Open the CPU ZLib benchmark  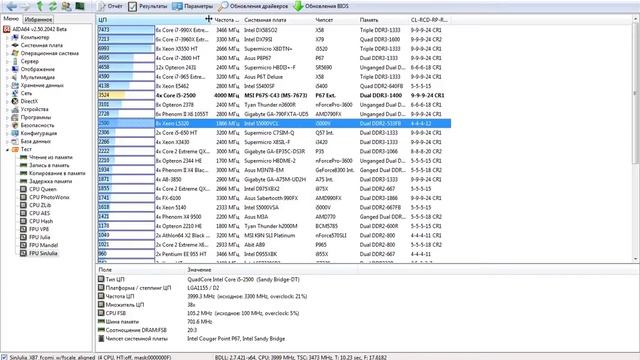36,205
